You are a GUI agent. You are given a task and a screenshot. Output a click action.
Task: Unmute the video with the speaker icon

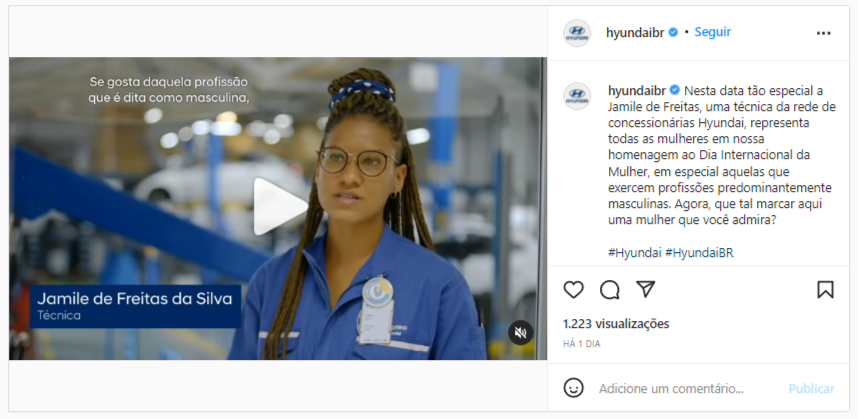(x=521, y=332)
